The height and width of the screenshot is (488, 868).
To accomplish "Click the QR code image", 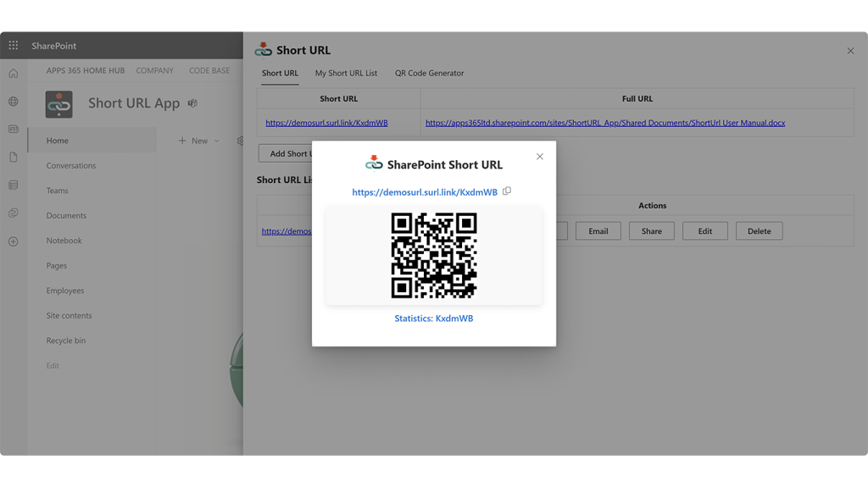I will (434, 256).
